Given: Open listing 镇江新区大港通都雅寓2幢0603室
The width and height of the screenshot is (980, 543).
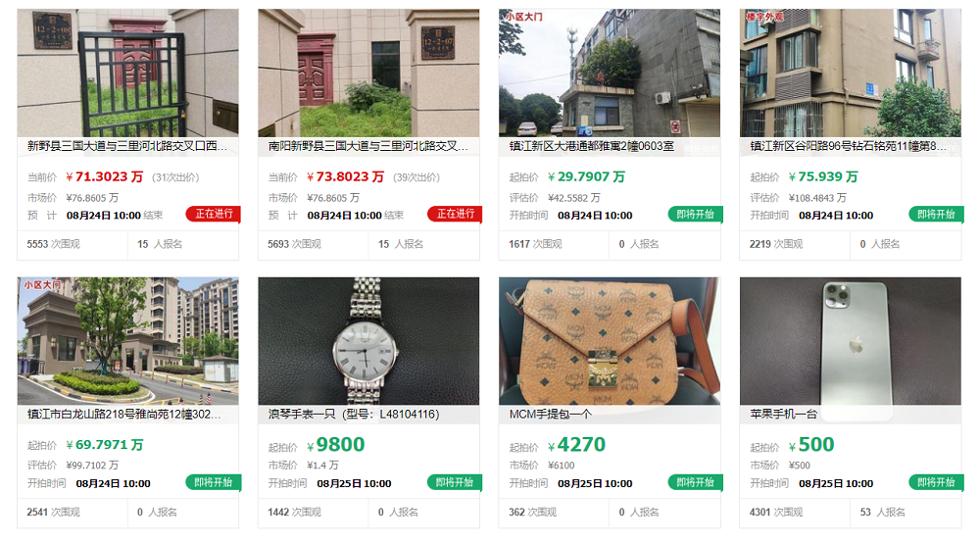Looking at the screenshot, I should click(x=591, y=146).
